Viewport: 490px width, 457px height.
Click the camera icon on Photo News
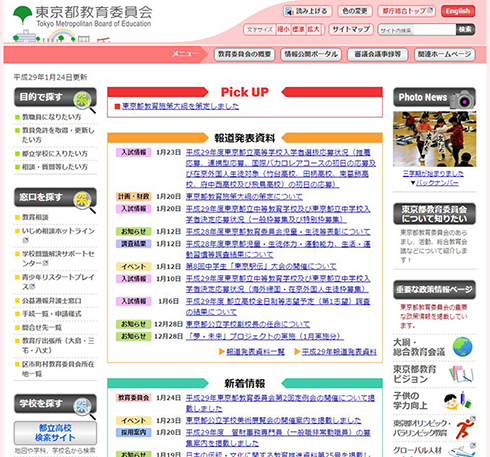[462, 99]
